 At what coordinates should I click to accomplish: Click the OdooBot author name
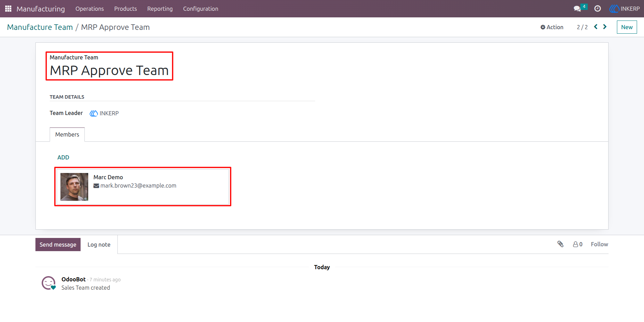(74, 279)
